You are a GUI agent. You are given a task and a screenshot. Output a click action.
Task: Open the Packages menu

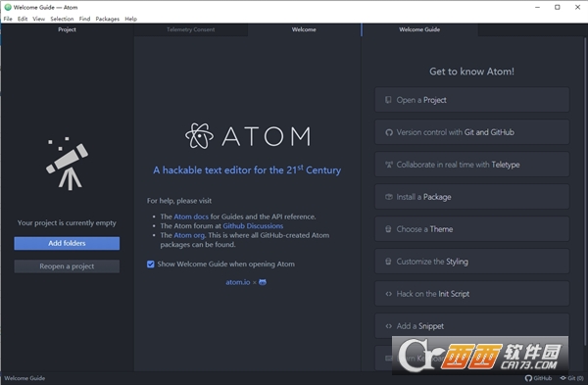[x=107, y=19]
